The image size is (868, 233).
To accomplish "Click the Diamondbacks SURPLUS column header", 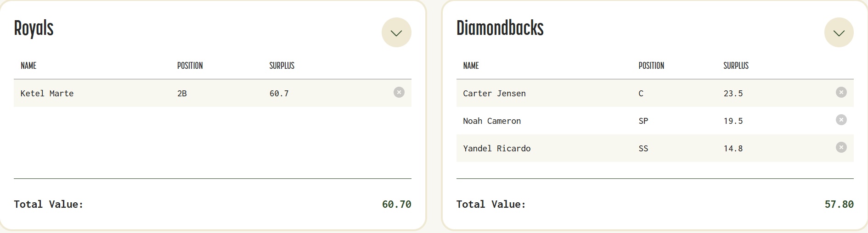I will (x=736, y=66).
